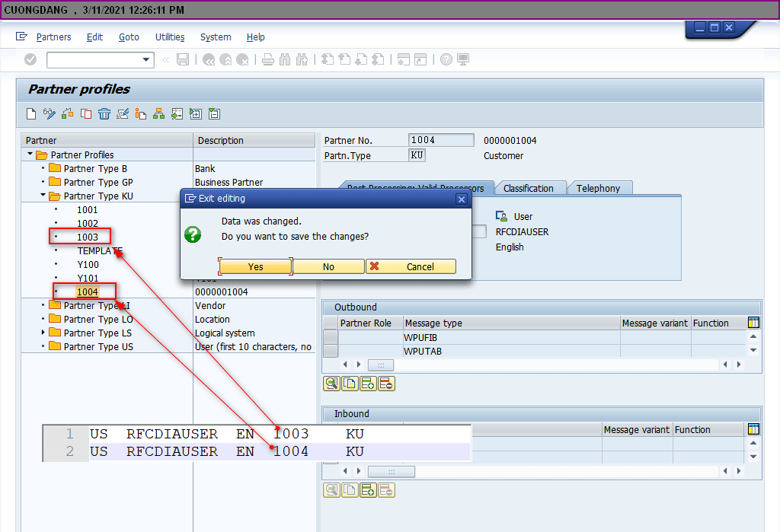This screenshot has height=532, width=780.
Task: Click the Save floppy disk icon
Action: click(183, 59)
